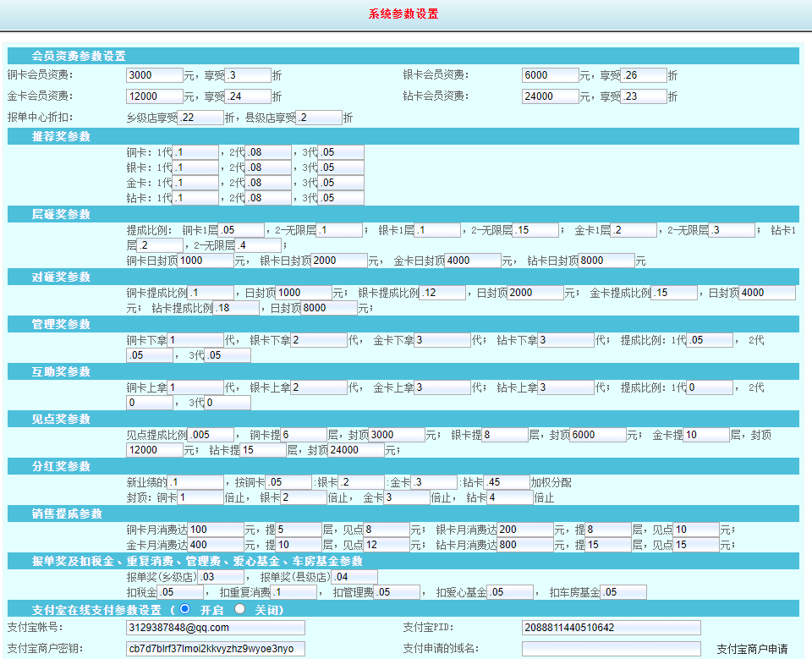
Task: Click the 扣车房基金 rate field
Action: (x=623, y=592)
